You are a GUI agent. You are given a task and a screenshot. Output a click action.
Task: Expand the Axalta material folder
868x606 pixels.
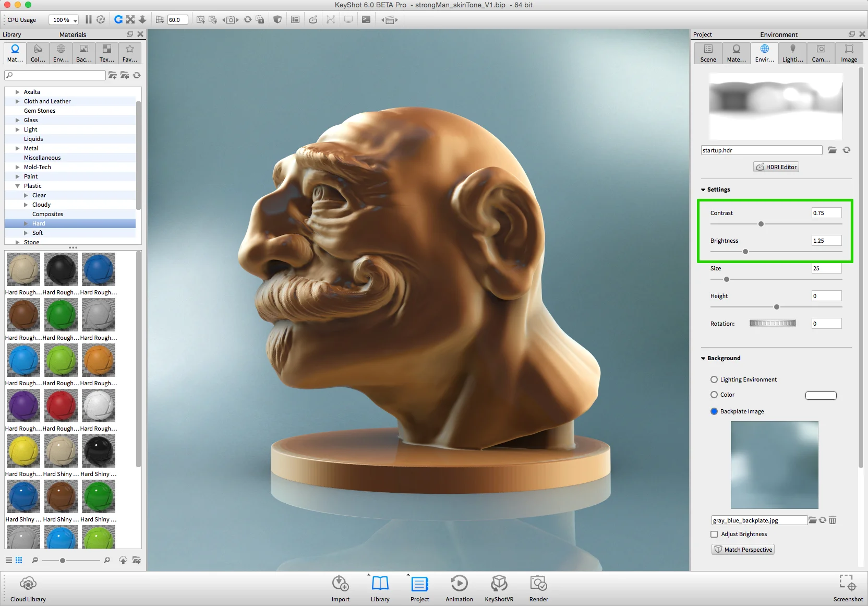[x=17, y=92]
